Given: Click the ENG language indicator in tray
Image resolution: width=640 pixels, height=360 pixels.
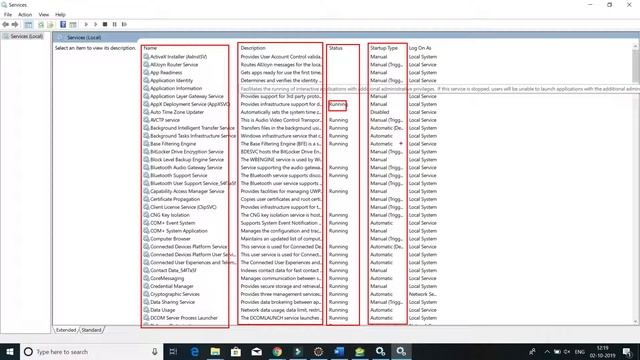Looking at the screenshot, I should coord(580,351).
